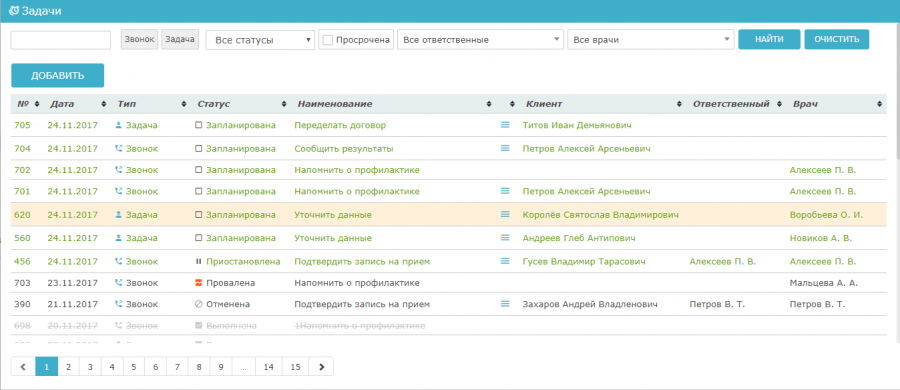Viewport: 900px width, 390px height.
Task: Sort table by № column arrows
Action: point(37,104)
